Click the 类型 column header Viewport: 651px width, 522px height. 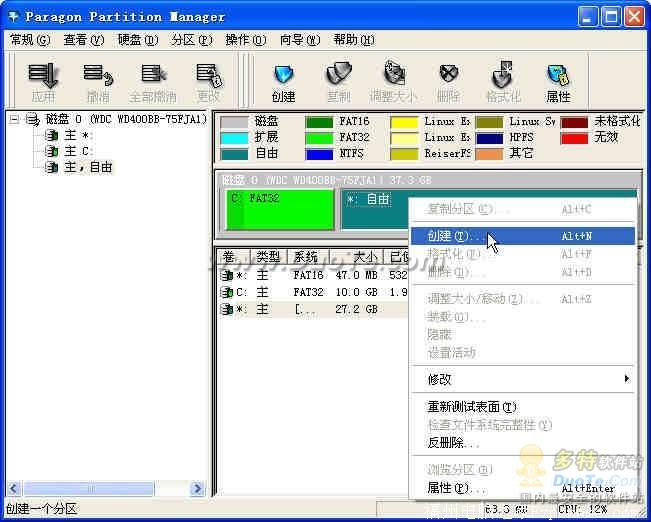(x=268, y=257)
